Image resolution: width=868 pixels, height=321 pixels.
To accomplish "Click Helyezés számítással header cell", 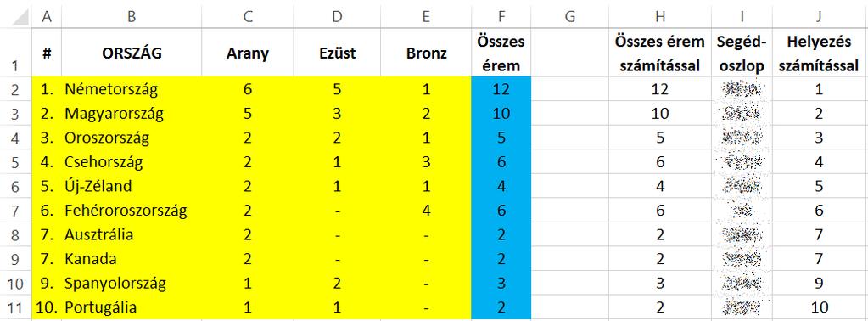I will (819, 53).
